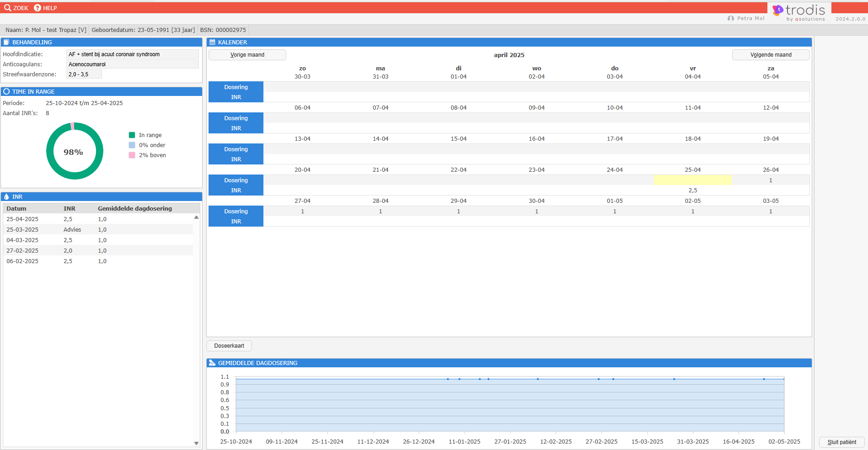The height and width of the screenshot is (450, 868).
Task: Click dosering 1 on 28-04
Action: [x=380, y=211]
